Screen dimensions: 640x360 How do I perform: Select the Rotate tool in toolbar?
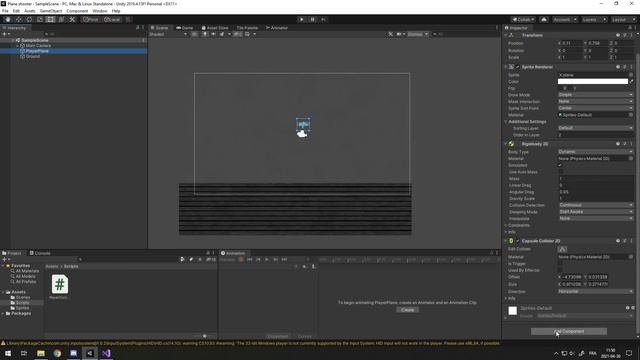click(29, 20)
